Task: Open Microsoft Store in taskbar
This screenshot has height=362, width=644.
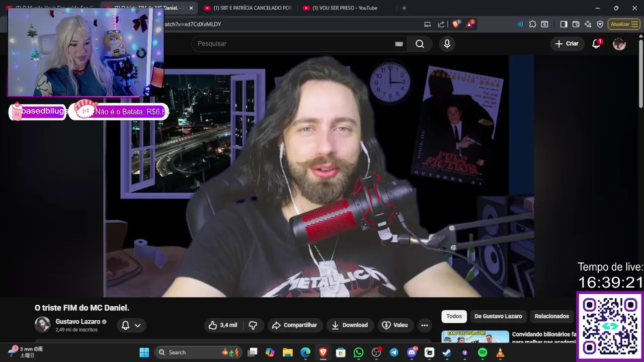Action: tap(341, 352)
